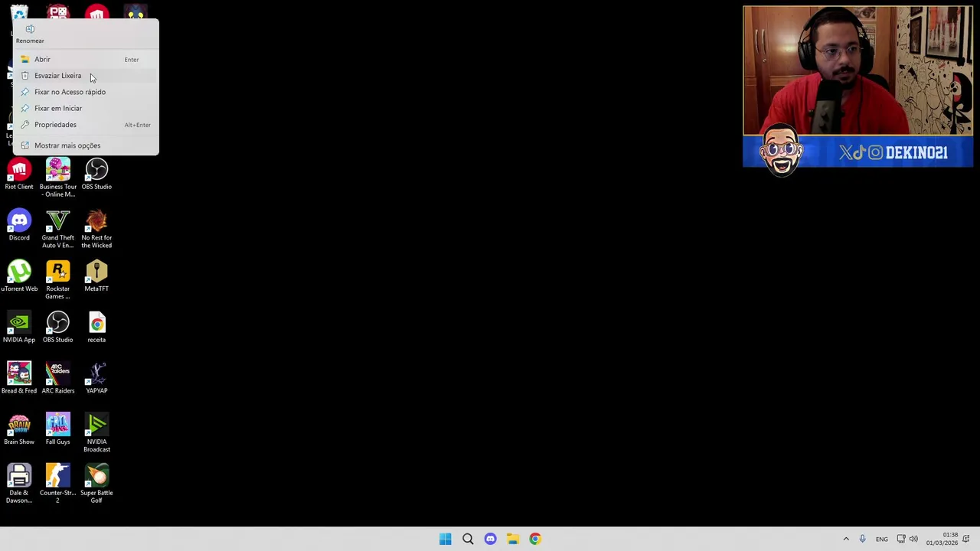Open the uTorrent Web shortcut
980x551 pixels.
[19, 276]
